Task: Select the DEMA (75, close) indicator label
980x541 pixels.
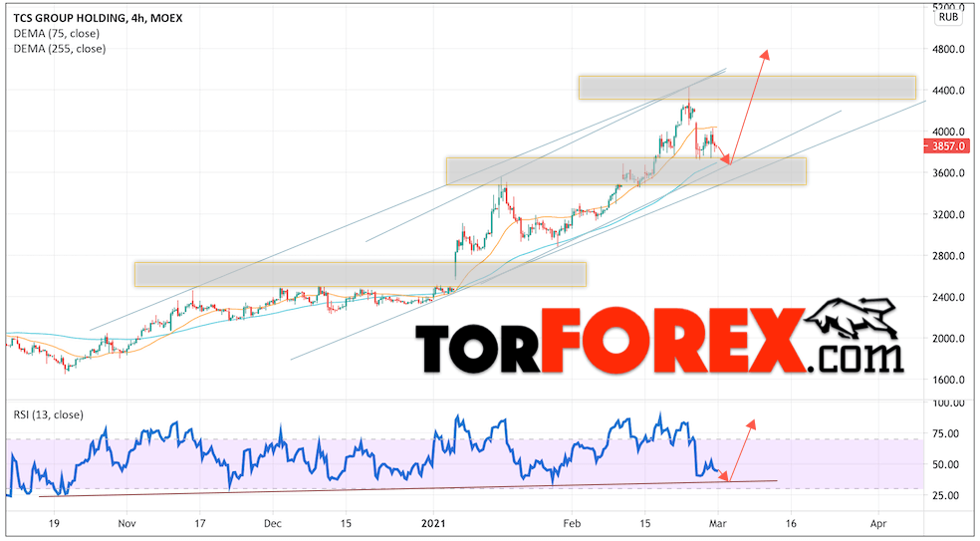Action: pyautogui.click(x=56, y=33)
